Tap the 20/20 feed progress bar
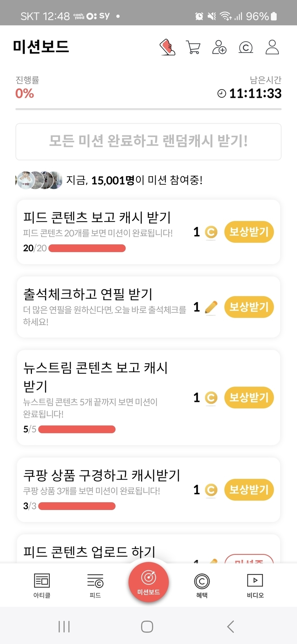The height and width of the screenshot is (644, 297). [x=87, y=248]
